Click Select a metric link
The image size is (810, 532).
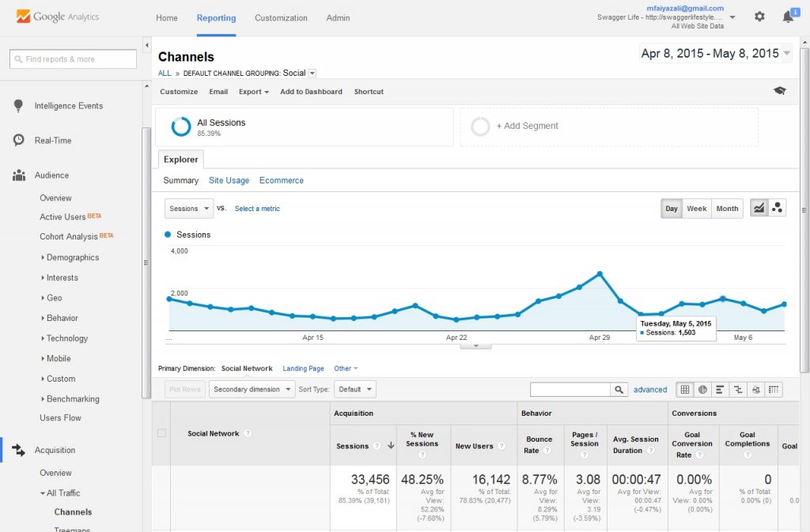257,209
